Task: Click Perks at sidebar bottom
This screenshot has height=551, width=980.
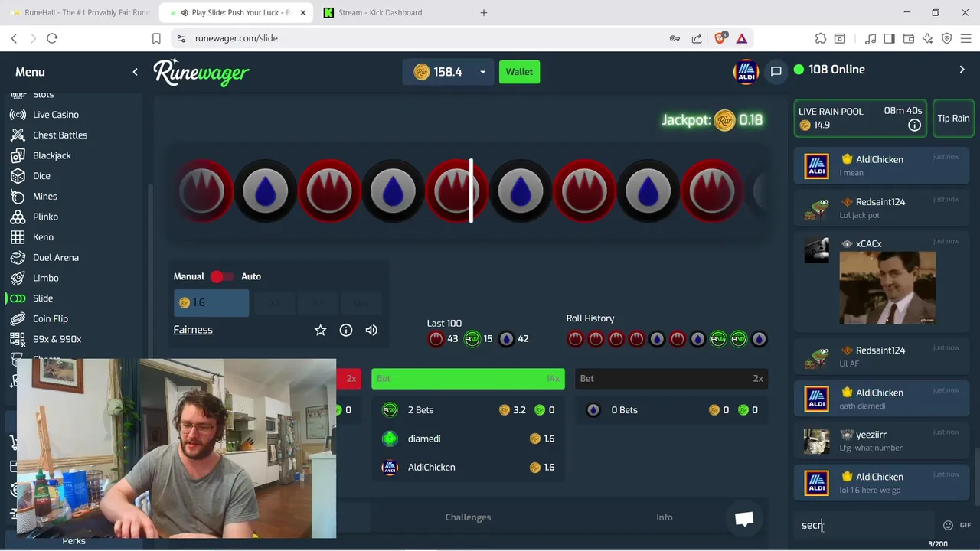Action: pos(73,541)
